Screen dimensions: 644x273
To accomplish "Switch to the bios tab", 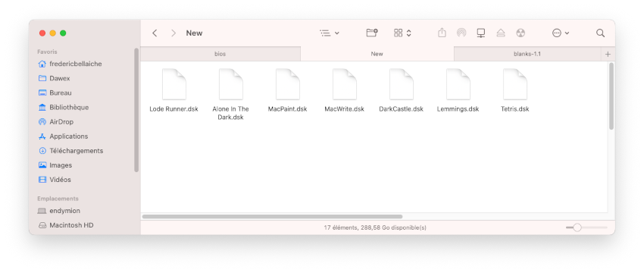I will click(220, 54).
